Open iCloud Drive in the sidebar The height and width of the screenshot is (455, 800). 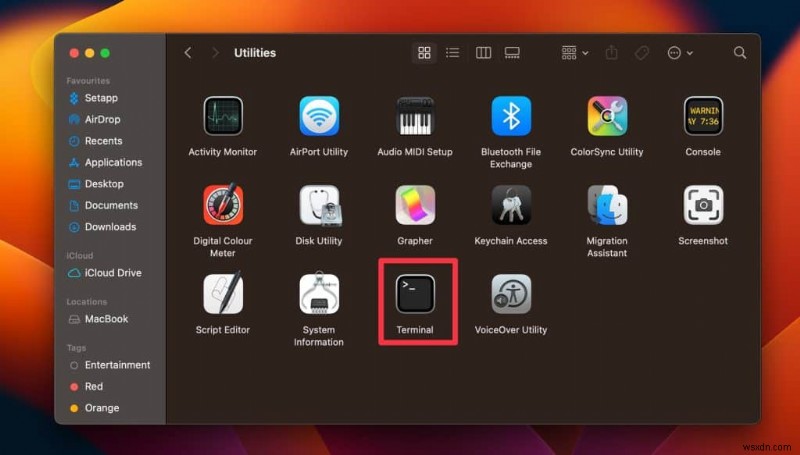105,273
